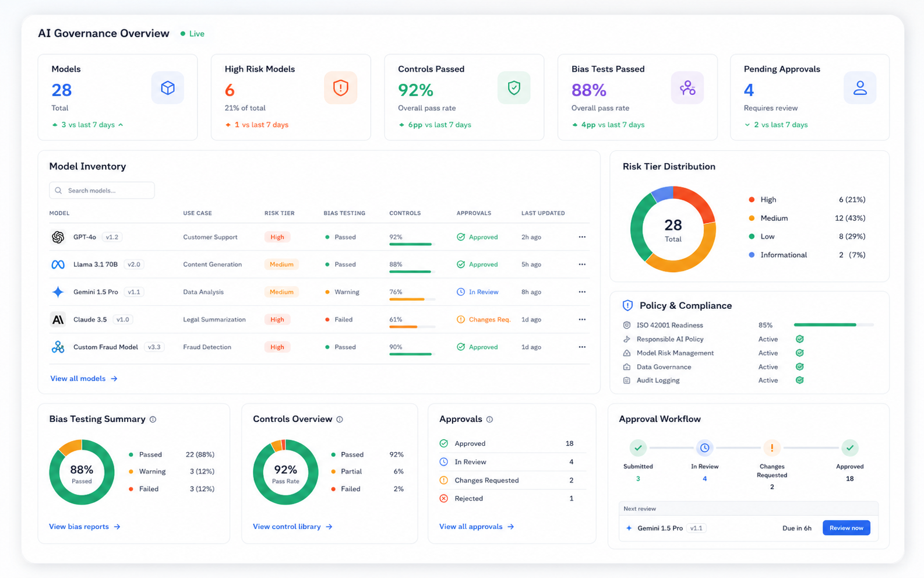Click the Review now button
The width and height of the screenshot is (924, 578).
click(846, 528)
